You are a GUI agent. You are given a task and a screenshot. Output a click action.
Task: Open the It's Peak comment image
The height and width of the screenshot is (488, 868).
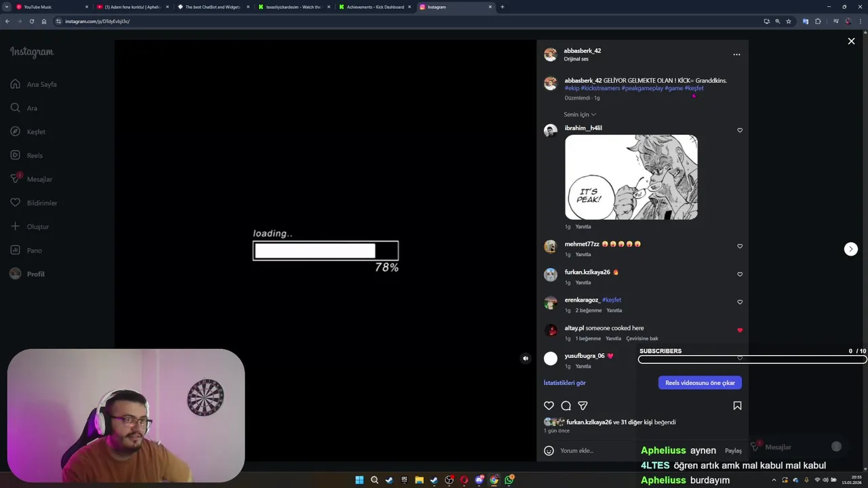click(x=631, y=177)
